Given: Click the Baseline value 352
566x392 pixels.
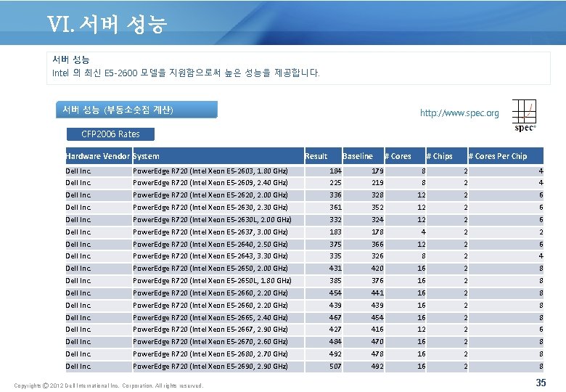Looking at the screenshot, I should (x=377, y=207).
